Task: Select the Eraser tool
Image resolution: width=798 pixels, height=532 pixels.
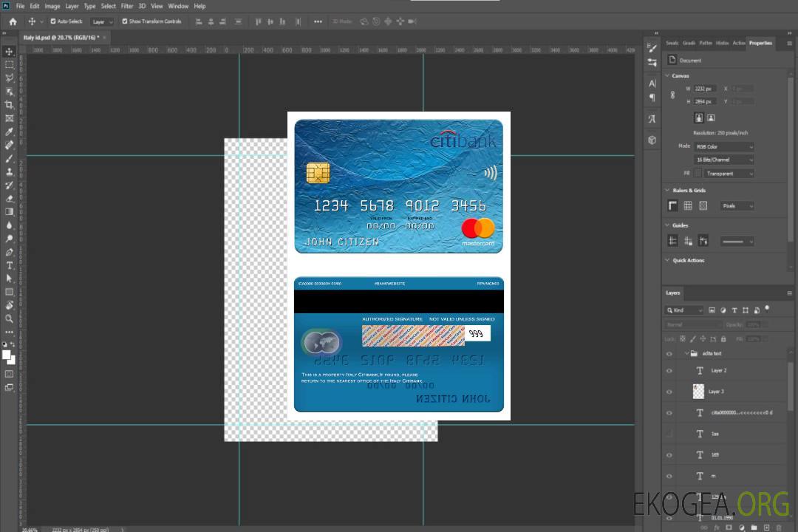Action: [9, 199]
